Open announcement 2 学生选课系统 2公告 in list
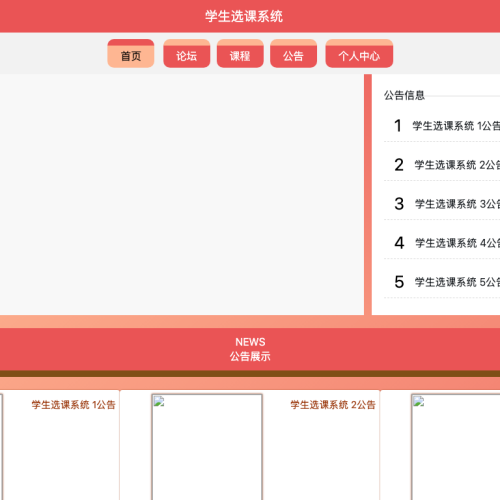Image resolution: width=500 pixels, height=500 pixels. point(442,165)
